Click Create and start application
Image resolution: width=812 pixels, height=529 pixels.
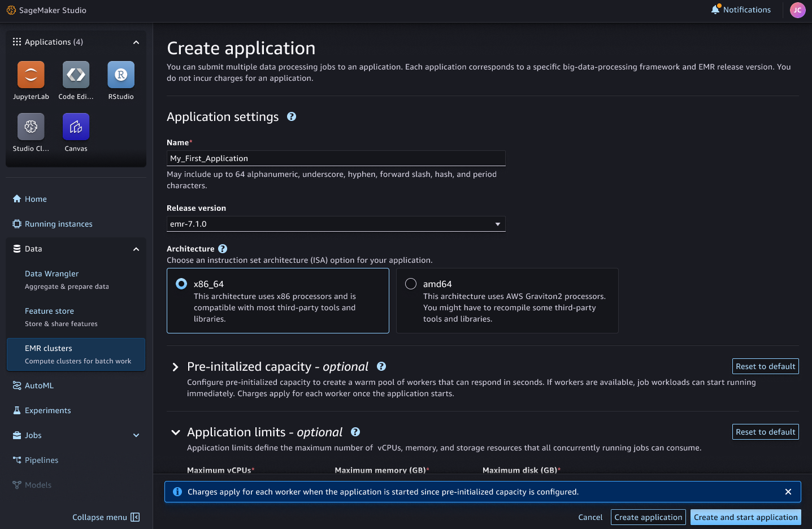[x=745, y=517]
